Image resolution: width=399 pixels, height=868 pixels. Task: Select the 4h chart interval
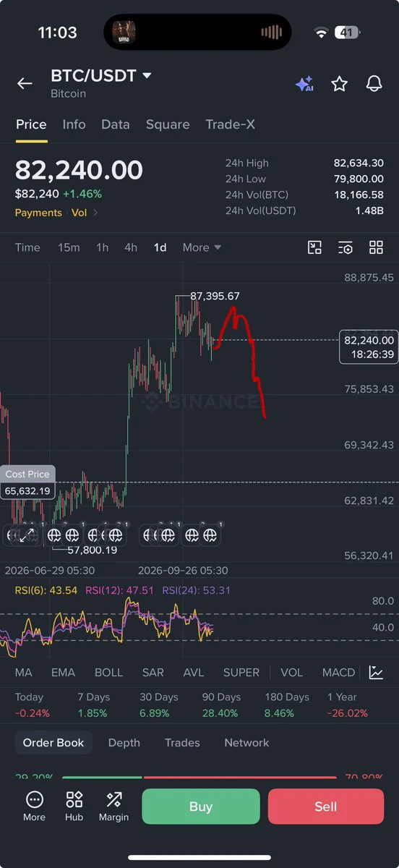click(x=131, y=247)
